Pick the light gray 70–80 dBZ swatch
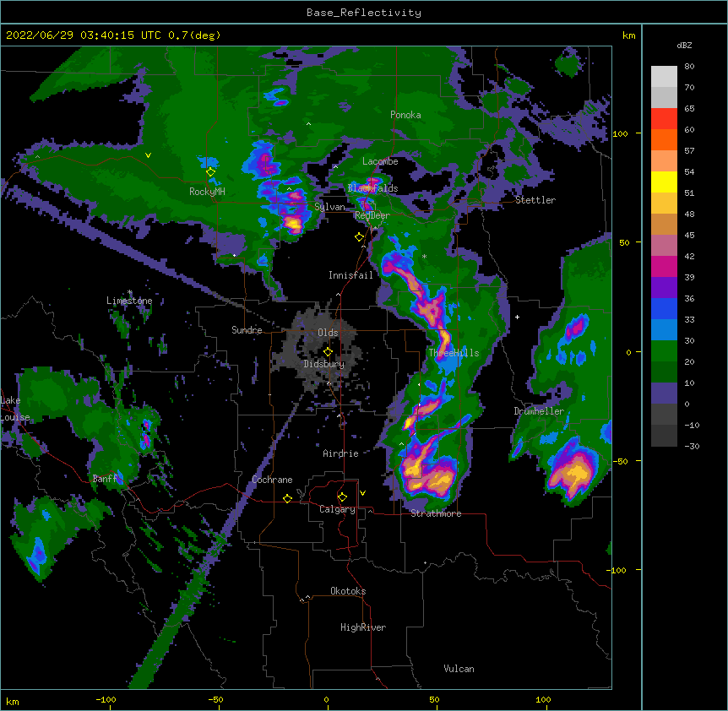The width and height of the screenshot is (728, 711). [664, 77]
